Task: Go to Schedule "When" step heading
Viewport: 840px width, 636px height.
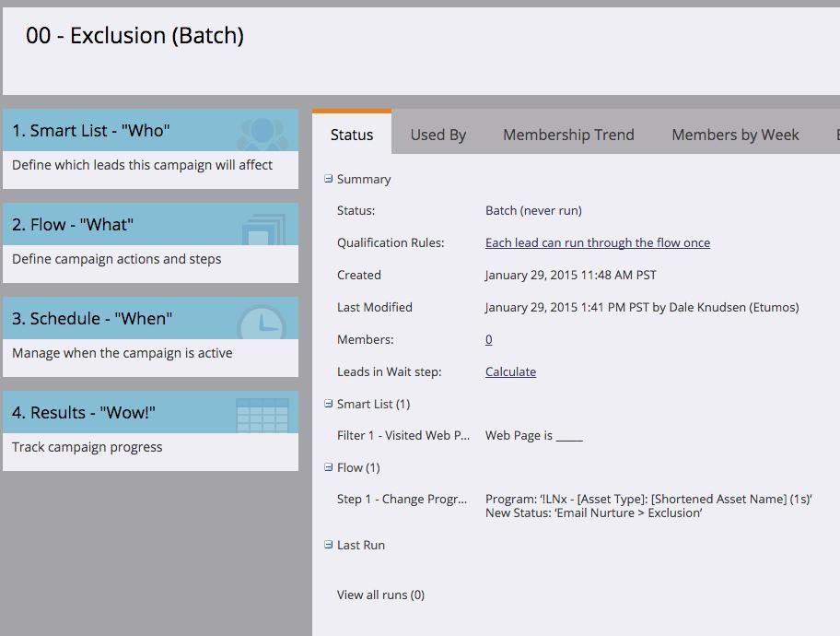Action: pos(92,319)
